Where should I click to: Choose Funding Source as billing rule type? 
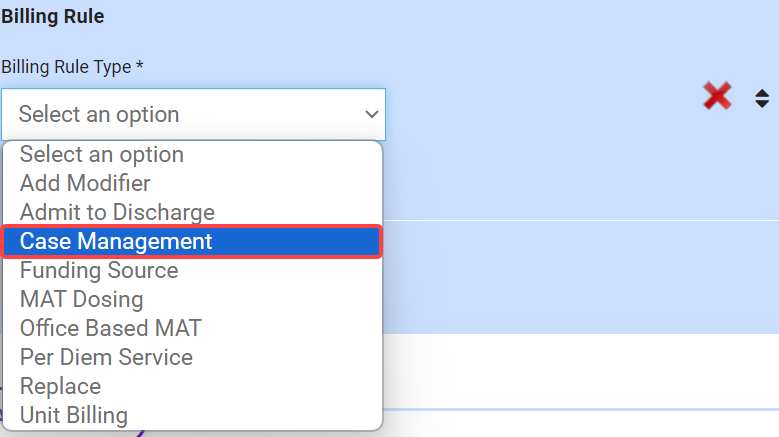(99, 271)
